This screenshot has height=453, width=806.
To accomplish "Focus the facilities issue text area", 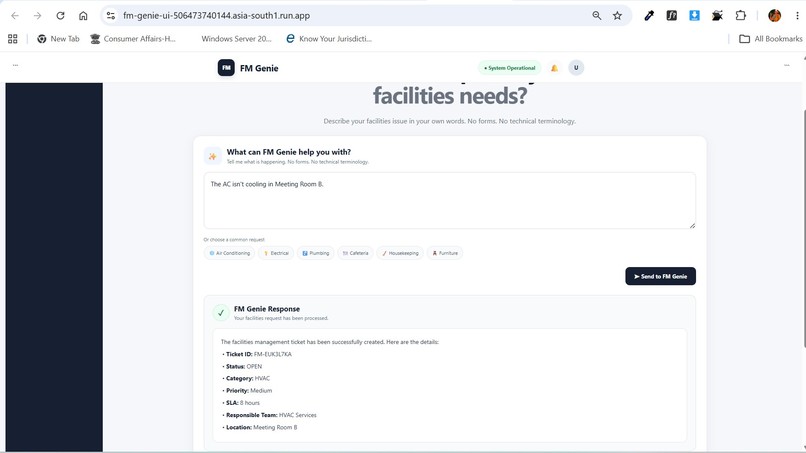I will (x=450, y=201).
